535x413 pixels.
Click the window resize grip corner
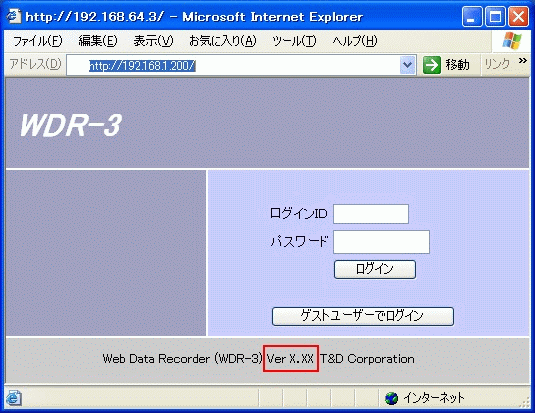click(x=524, y=403)
